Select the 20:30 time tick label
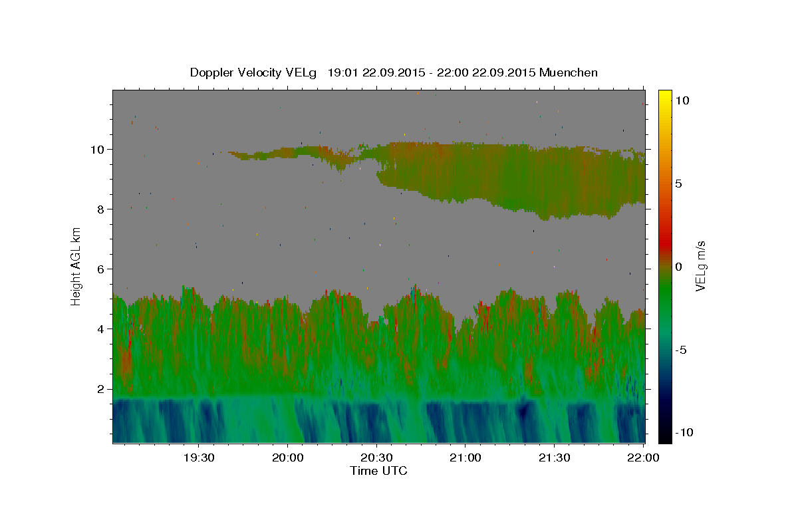Screen dimensions: 798x532 (376, 458)
